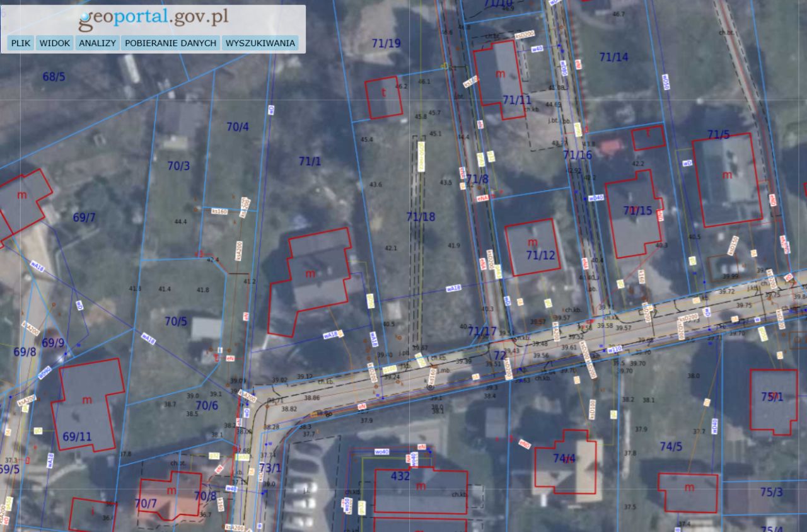Viewport: 807px width, 532px height.
Task: Select parcel label 71/8
Action: (477, 179)
